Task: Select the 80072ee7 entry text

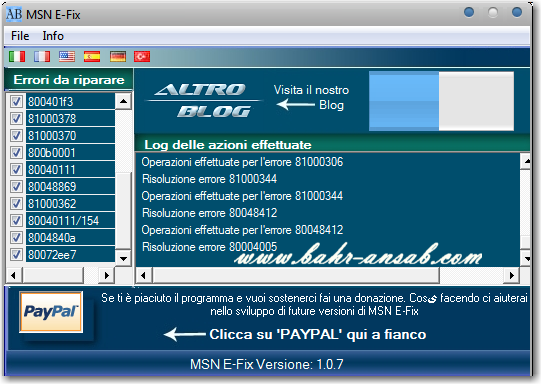Action: [x=52, y=255]
